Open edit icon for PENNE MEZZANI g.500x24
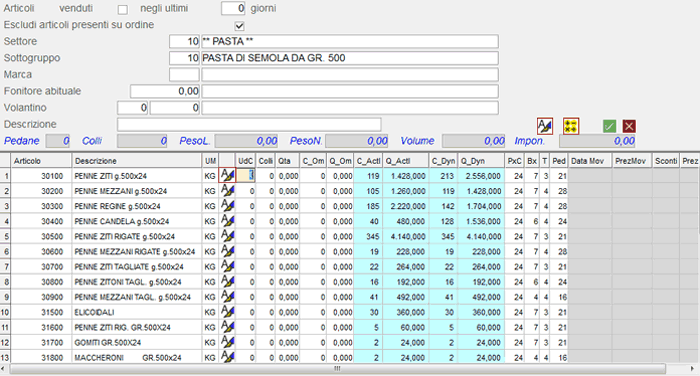Viewport: 700px width, 376px height. click(x=227, y=191)
